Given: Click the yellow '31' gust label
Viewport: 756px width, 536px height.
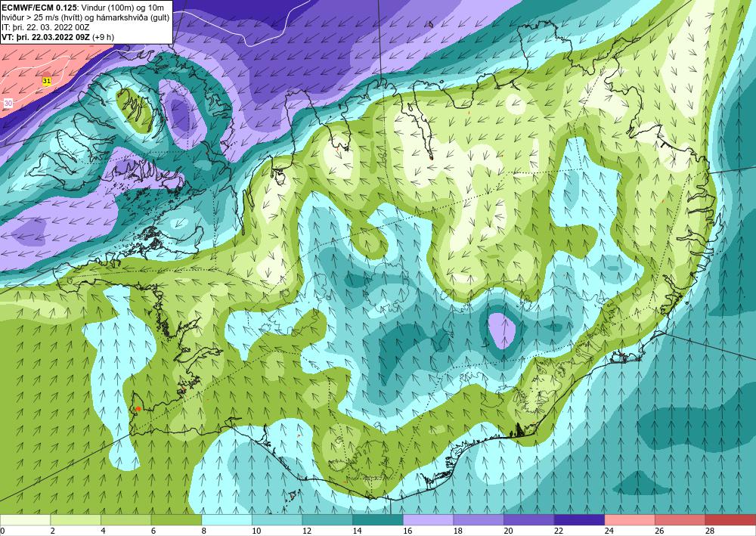Looking at the screenshot, I should [47, 81].
